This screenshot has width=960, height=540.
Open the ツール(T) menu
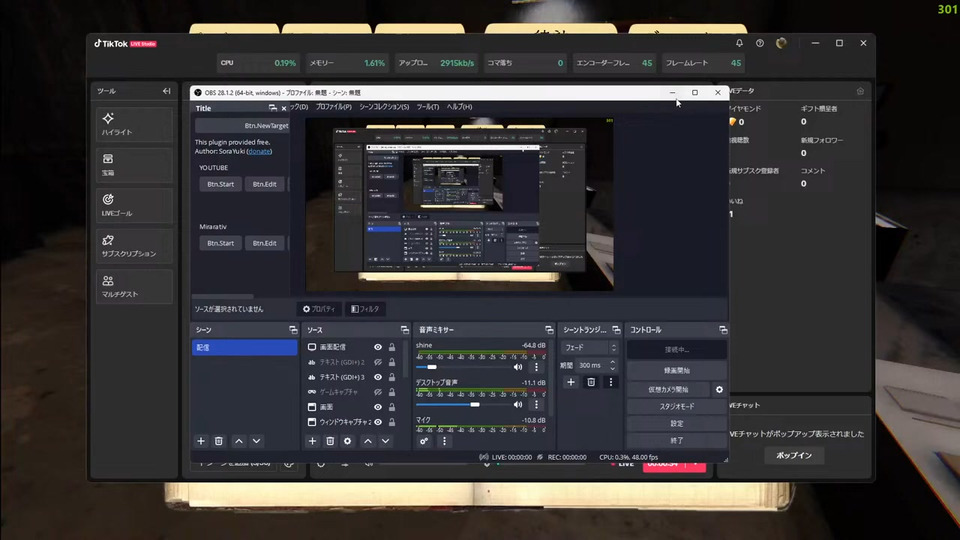point(428,107)
